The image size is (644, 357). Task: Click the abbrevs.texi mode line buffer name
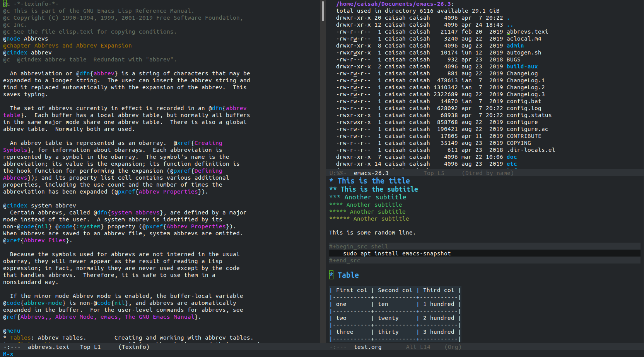(49, 347)
